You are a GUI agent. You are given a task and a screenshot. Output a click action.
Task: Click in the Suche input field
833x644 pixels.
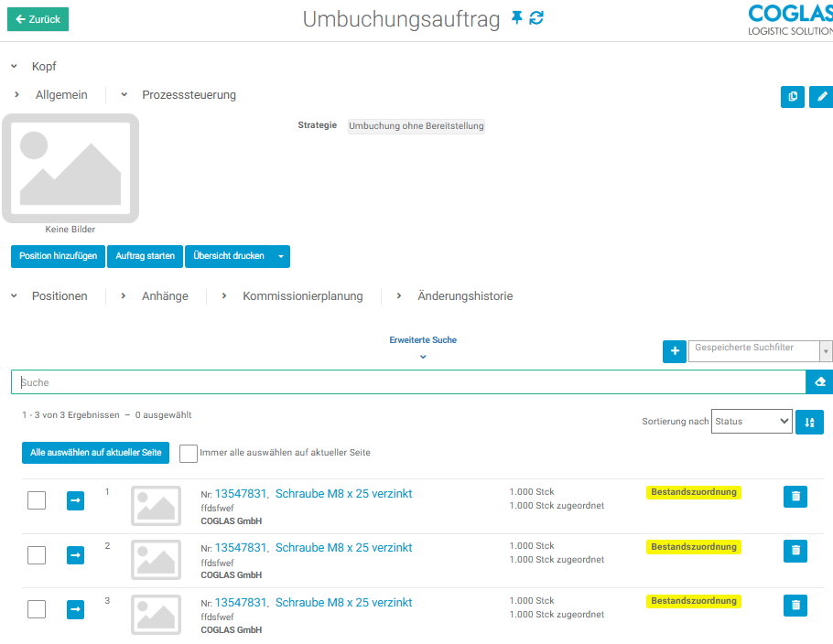tap(407, 382)
